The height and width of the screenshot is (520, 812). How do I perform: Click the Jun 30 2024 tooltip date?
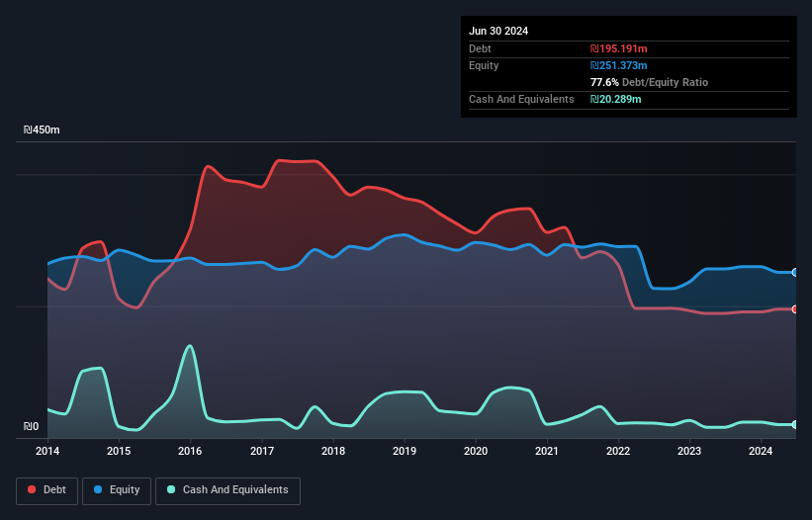pyautogui.click(x=498, y=31)
